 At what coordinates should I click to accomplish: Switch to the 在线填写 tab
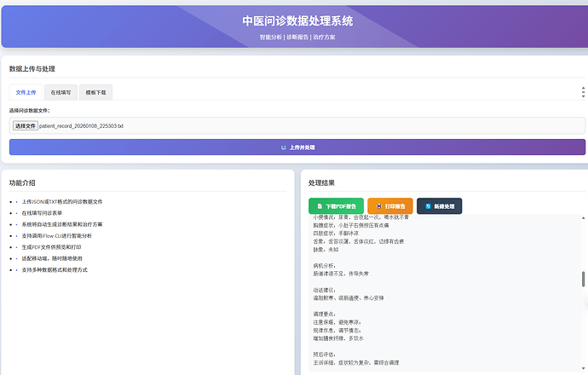pyautogui.click(x=61, y=92)
